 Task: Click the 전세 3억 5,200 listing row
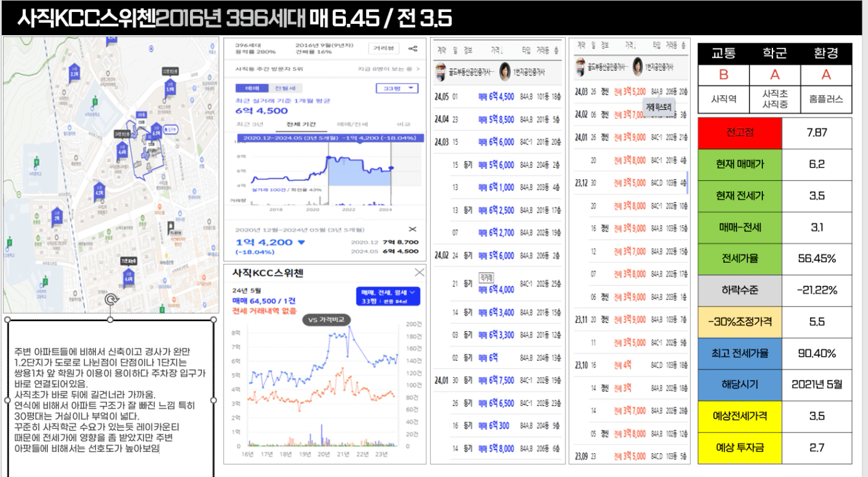point(630,92)
